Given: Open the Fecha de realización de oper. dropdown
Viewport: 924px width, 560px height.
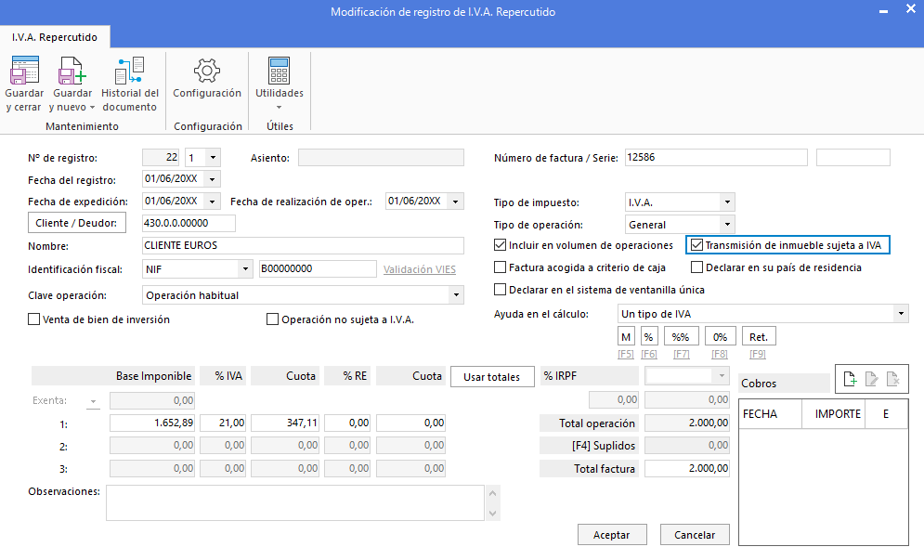Looking at the screenshot, I should point(456,201).
